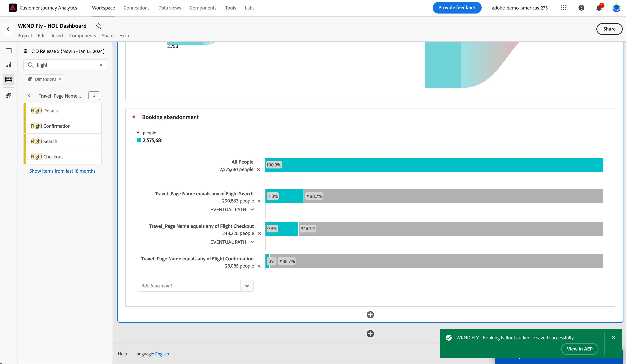Click the All people teal legend swatch
The image size is (626, 364).
click(139, 140)
